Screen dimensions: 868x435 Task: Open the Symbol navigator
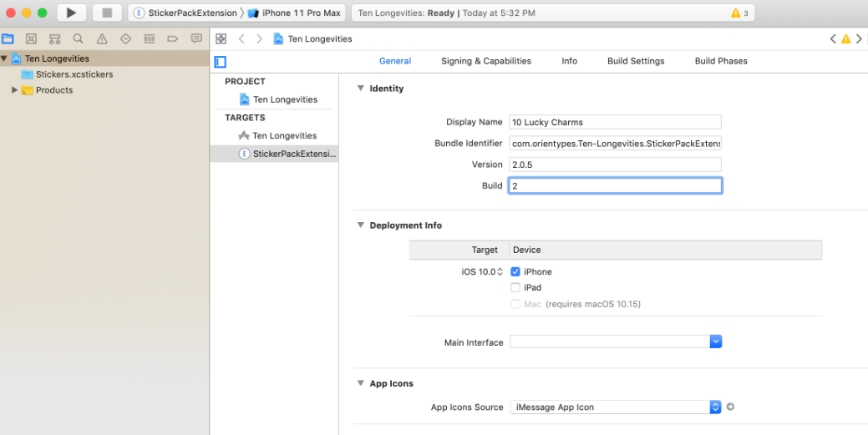pos(55,38)
